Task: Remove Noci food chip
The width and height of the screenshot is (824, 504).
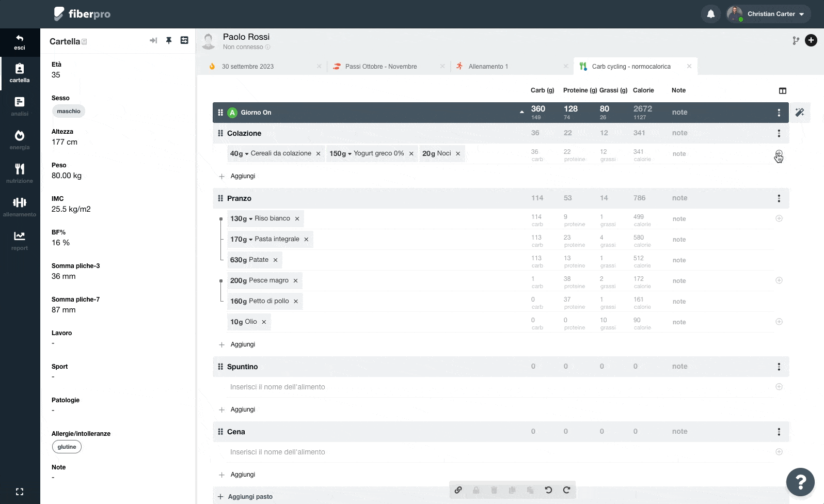Action: pos(458,154)
